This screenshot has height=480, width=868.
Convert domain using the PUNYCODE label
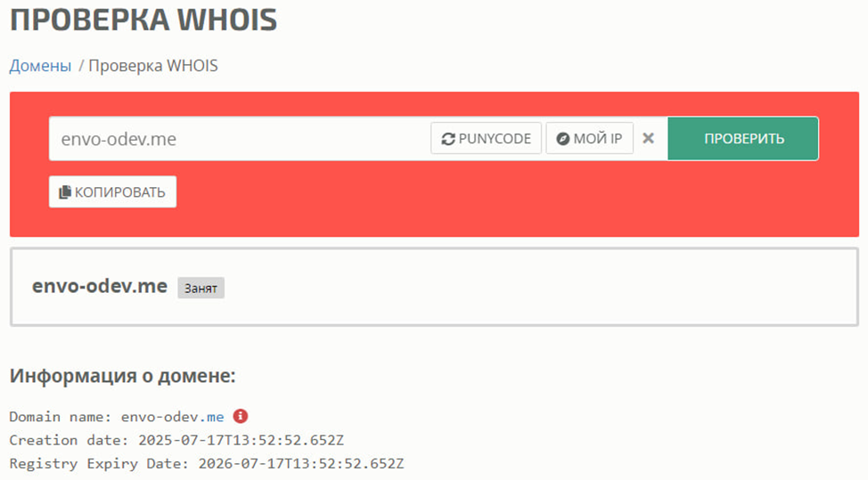[x=495, y=138]
